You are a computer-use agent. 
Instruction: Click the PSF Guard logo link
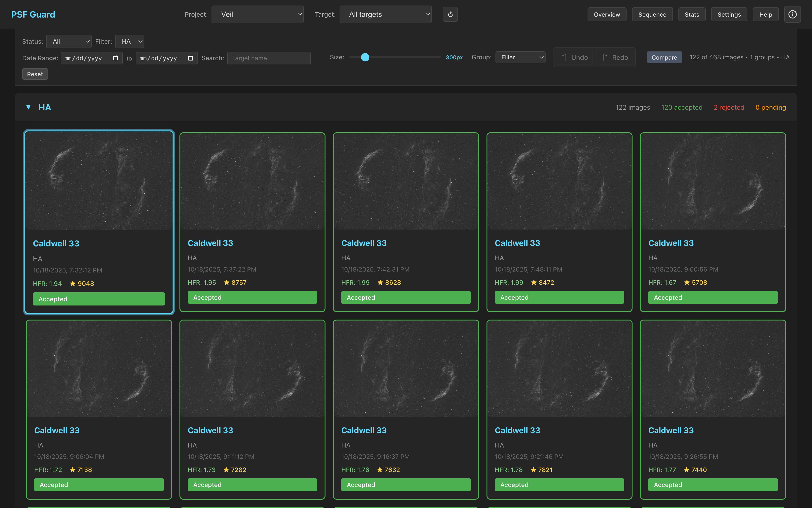pos(33,15)
